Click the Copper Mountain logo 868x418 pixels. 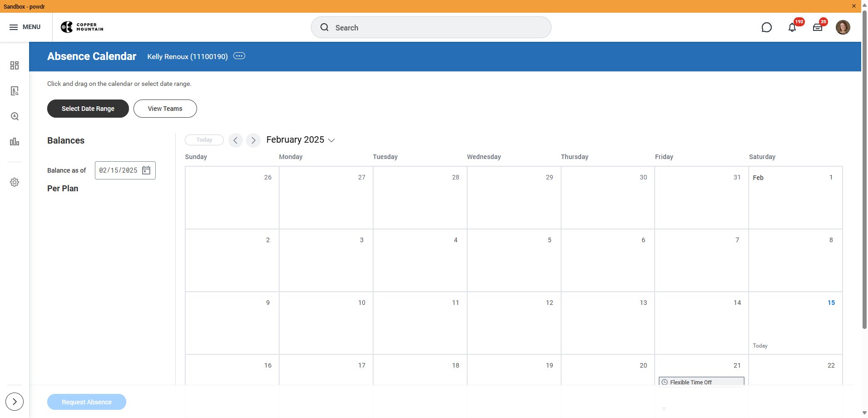(82, 27)
